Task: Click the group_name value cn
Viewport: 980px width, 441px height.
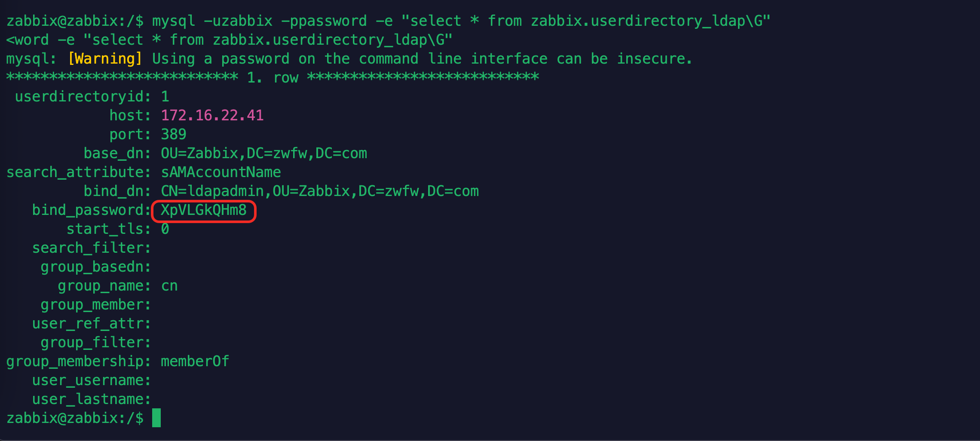Action: coord(169,286)
